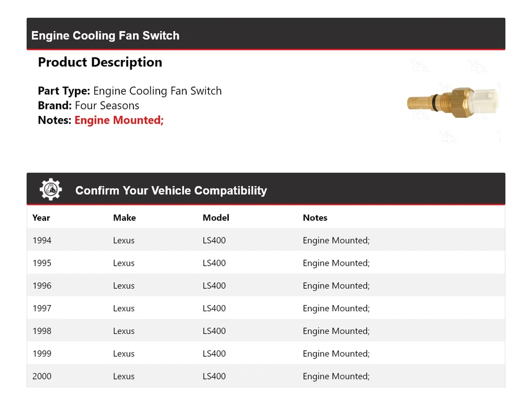The width and height of the screenshot is (532, 405).
Task: Click the Four Seasons brand text
Action: click(x=107, y=105)
